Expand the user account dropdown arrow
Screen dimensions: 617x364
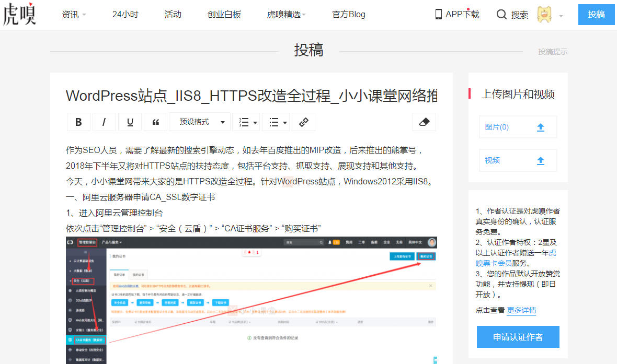tap(561, 16)
